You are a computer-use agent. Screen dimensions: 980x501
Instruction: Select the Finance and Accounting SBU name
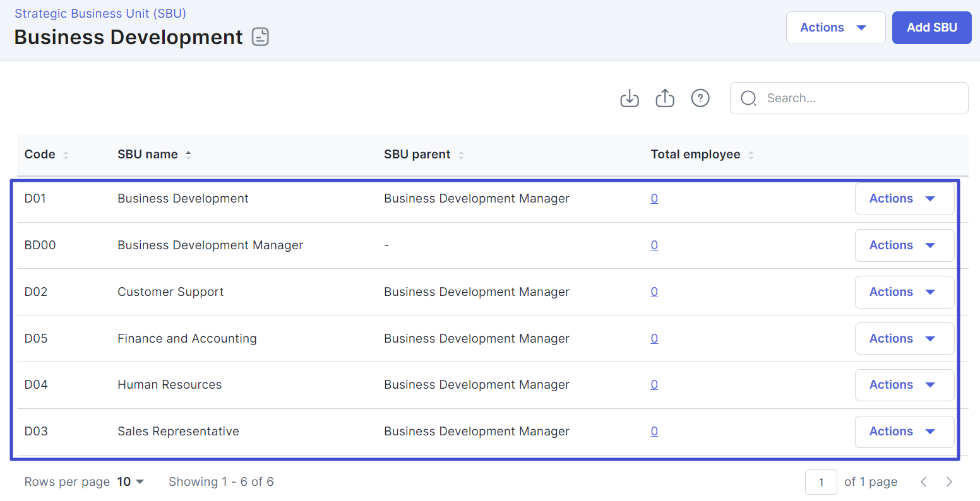(x=187, y=339)
